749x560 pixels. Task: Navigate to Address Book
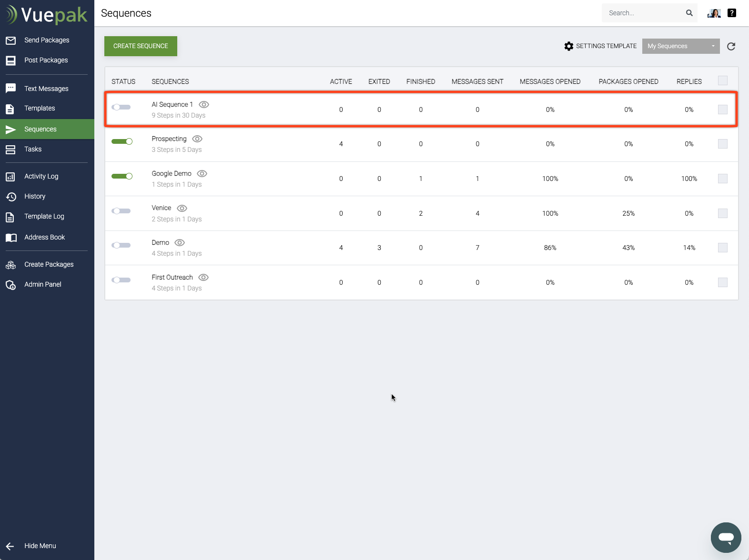click(x=44, y=237)
